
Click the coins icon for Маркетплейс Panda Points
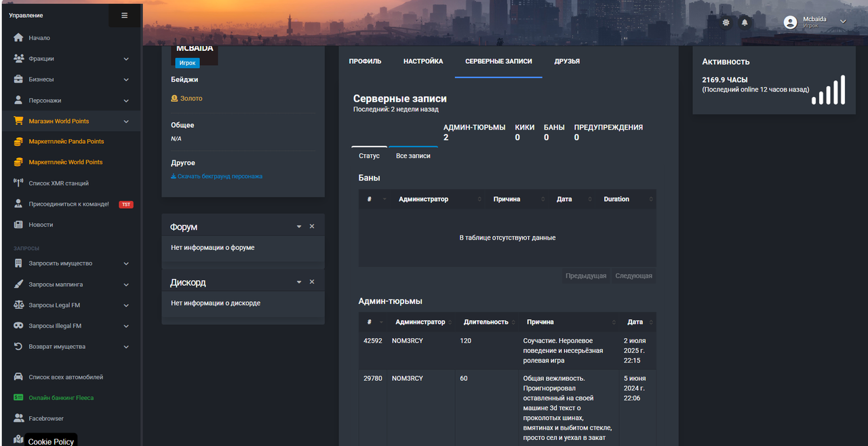click(18, 142)
